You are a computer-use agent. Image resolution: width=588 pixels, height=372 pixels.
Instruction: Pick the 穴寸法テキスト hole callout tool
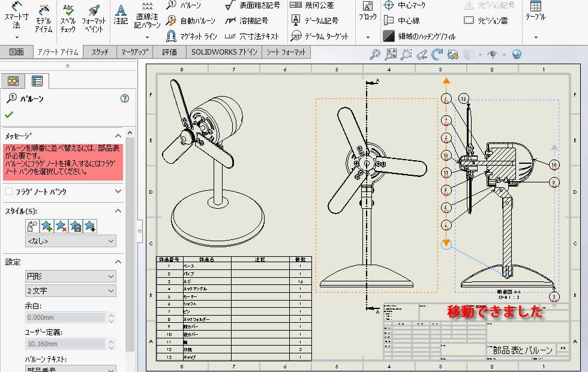pyautogui.click(x=252, y=36)
